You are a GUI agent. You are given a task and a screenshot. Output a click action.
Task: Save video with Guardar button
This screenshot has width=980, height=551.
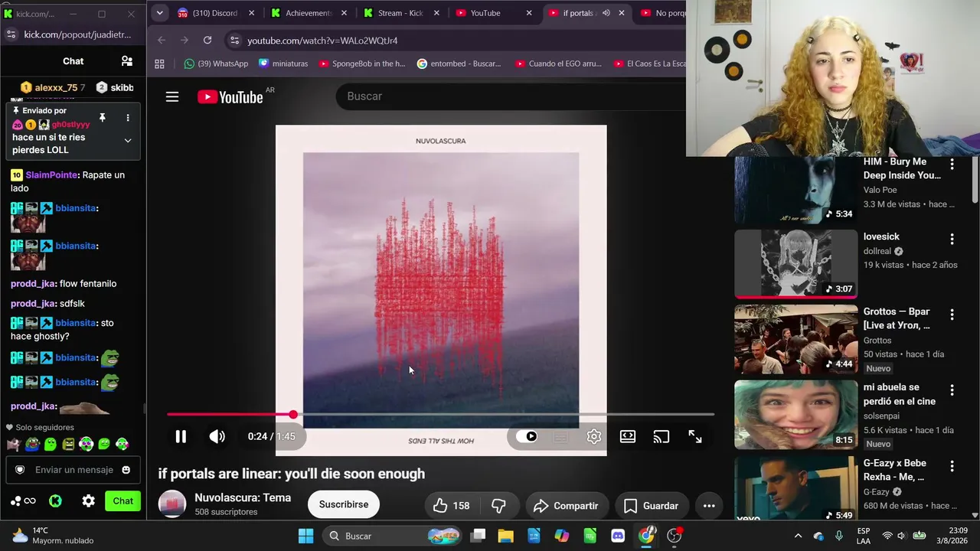(651, 506)
